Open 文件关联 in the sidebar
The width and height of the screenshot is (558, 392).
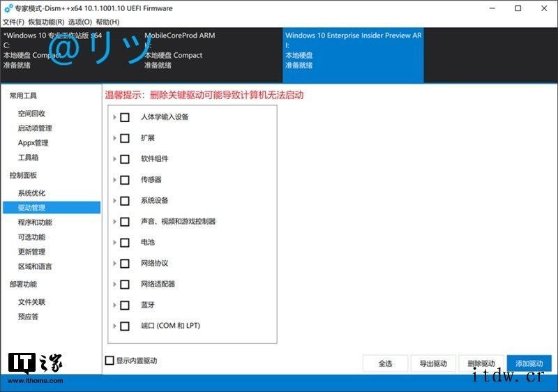31,302
